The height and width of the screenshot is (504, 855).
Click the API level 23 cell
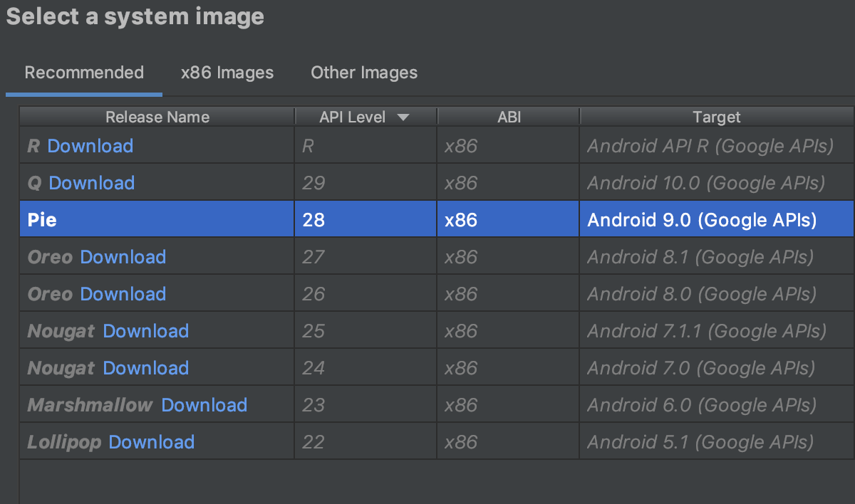[366, 405]
